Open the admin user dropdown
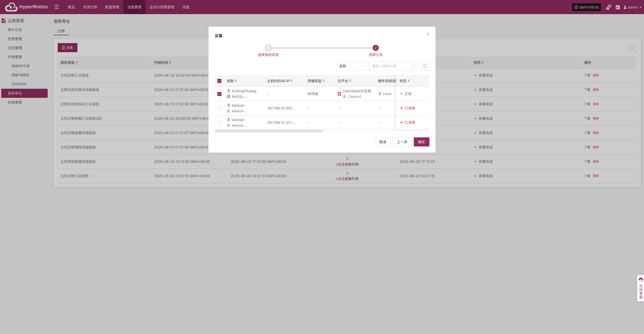Viewport: 644px width, 334px height. (x=632, y=7)
